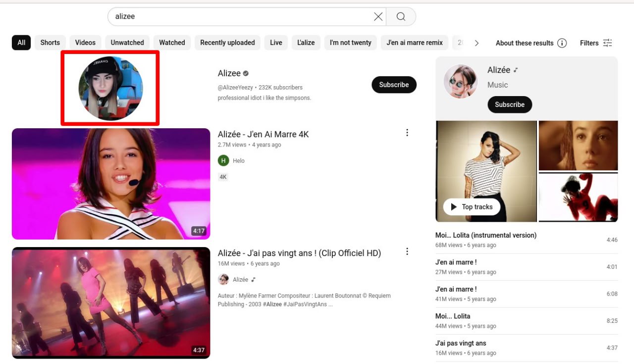Click 2.7M views 4 years ago text
Viewport: 634px width, 364px height.
click(249, 145)
